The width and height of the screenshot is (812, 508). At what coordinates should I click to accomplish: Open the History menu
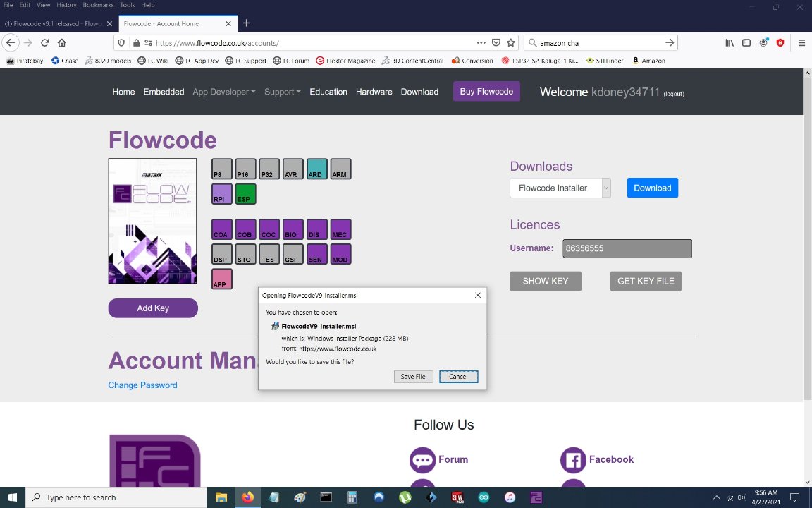(x=66, y=5)
